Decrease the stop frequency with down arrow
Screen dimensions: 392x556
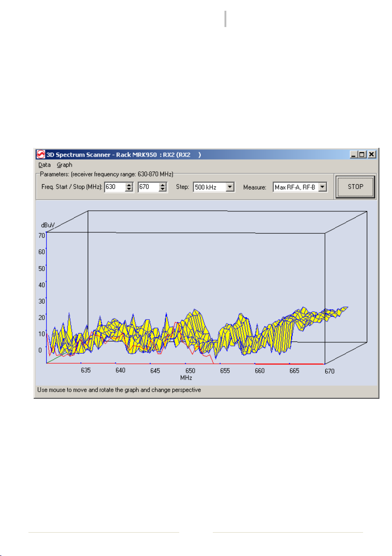click(x=162, y=189)
